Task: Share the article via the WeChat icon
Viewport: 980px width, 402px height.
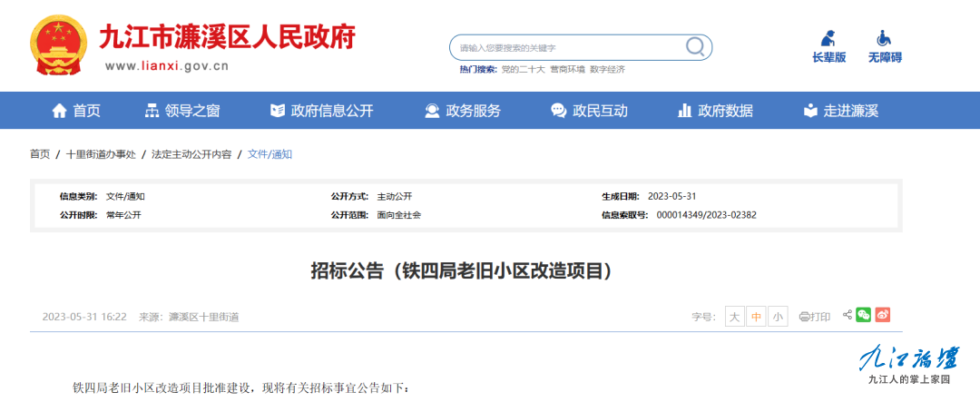Action: coord(864,315)
